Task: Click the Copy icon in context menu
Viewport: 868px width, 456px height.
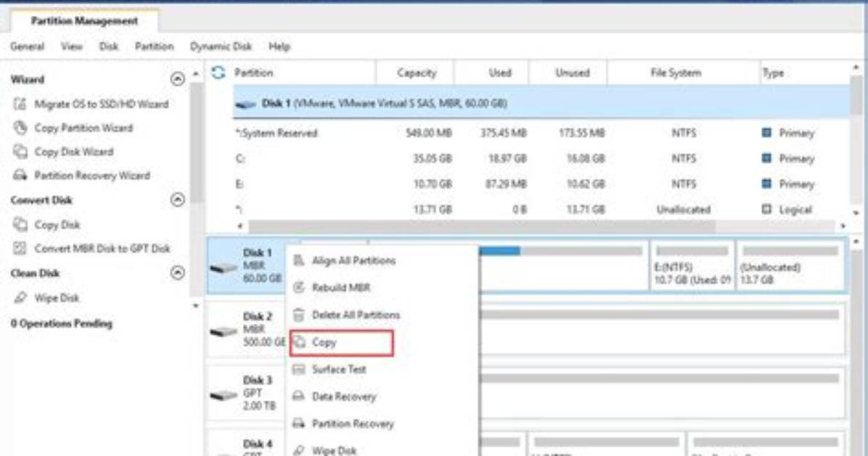Action: (x=299, y=342)
